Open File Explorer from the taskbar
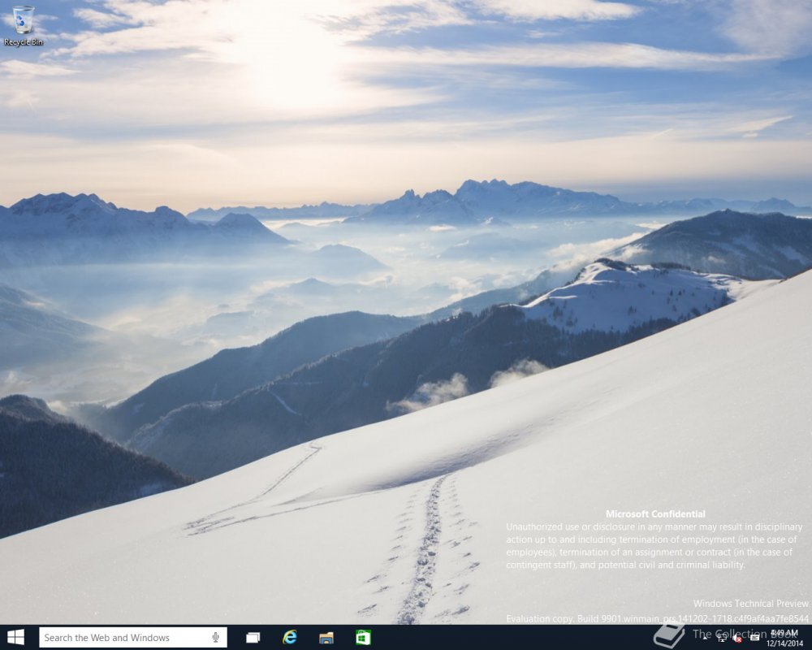Viewport: 812px width, 650px height. [x=326, y=637]
